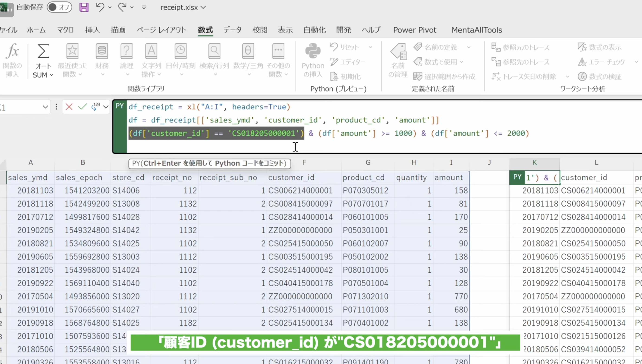Click the Redo arrow icon
This screenshot has width=642, height=364.
click(123, 7)
